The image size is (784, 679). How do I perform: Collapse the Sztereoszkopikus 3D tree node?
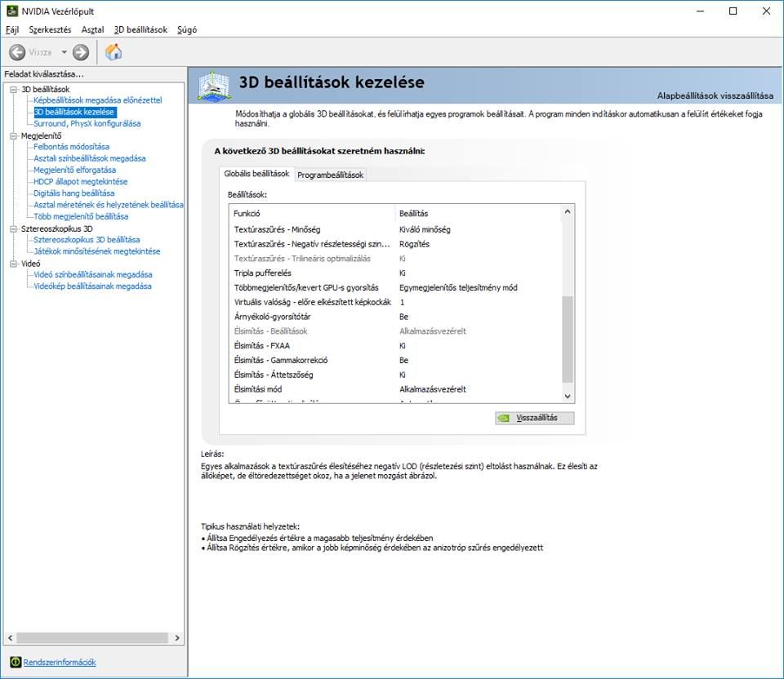[x=14, y=229]
